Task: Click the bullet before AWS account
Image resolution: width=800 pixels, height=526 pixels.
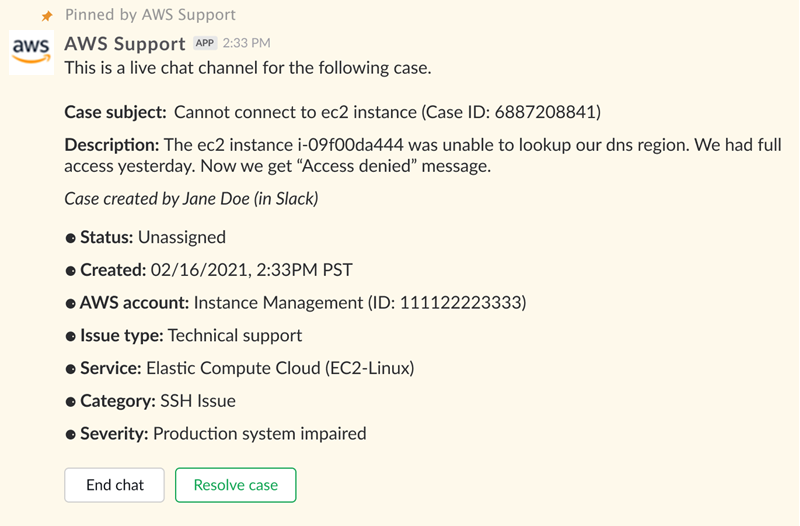Action: point(71,303)
